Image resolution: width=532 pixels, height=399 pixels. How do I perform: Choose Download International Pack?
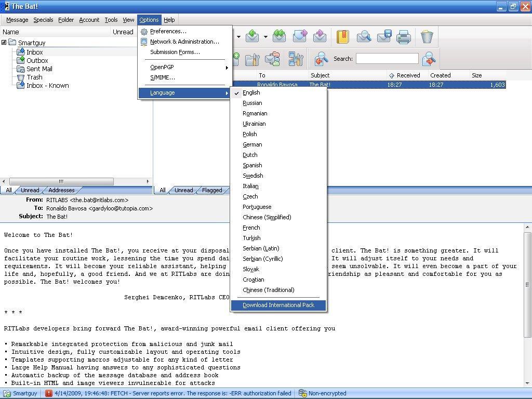click(x=278, y=305)
